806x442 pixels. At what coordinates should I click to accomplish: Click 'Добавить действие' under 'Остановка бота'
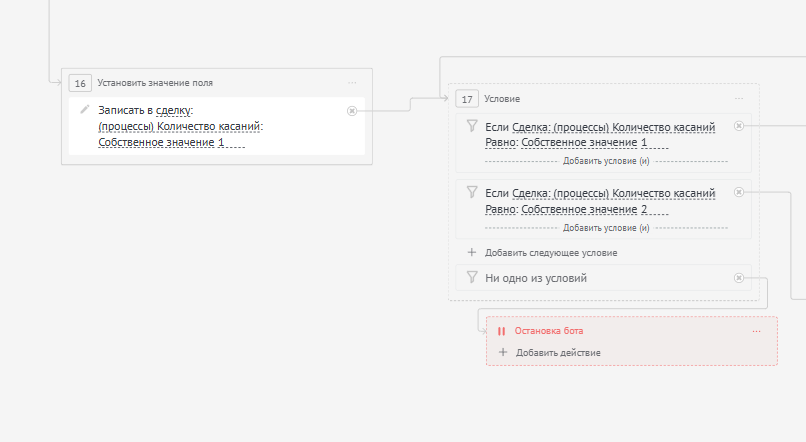558,352
